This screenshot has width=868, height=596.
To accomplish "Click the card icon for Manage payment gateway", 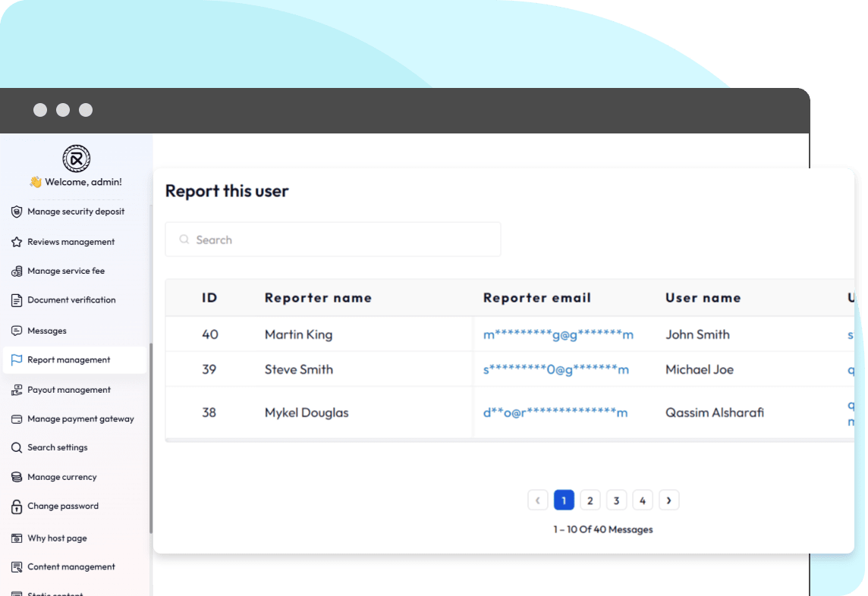I will pyautogui.click(x=17, y=419).
